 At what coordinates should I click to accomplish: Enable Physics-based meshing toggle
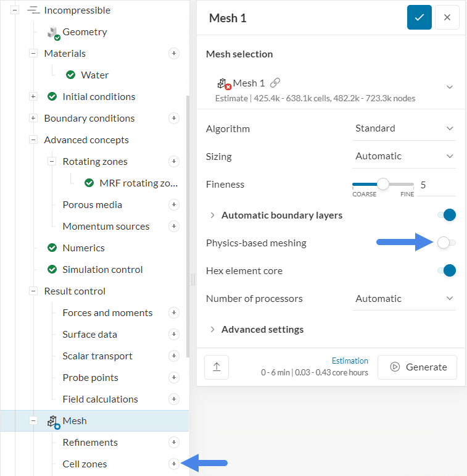446,243
